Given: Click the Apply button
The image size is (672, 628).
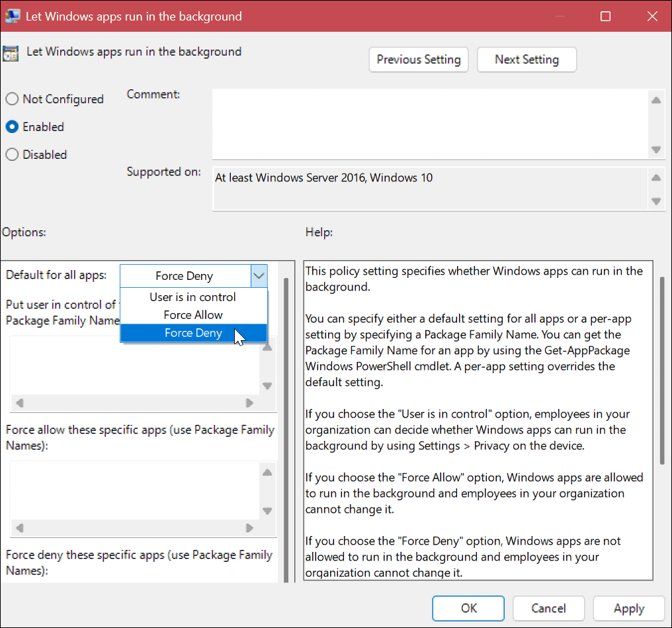Looking at the screenshot, I should click(x=629, y=608).
